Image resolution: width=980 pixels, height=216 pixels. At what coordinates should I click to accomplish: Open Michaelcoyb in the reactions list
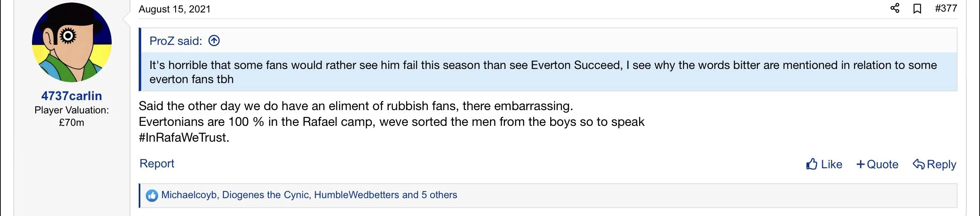pos(189,195)
